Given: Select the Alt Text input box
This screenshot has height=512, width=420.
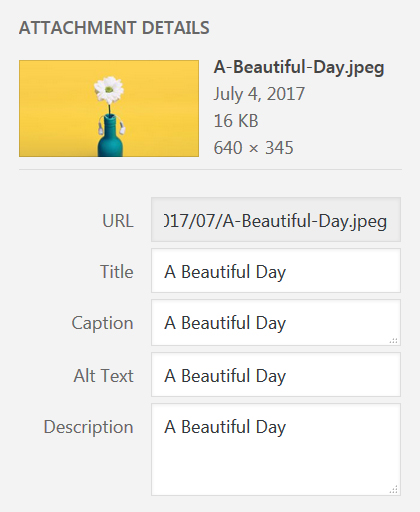Looking at the screenshot, I should click(x=276, y=375).
